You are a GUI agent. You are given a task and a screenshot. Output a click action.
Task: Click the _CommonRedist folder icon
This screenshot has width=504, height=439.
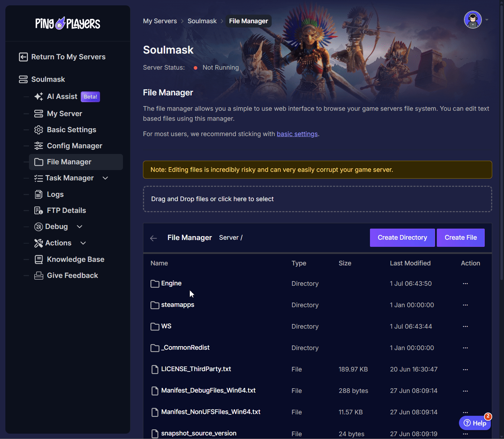click(155, 348)
